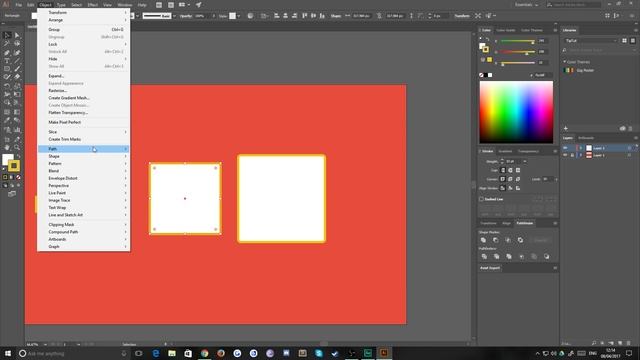640x360 pixels.
Task: Click Rasterize... in the Object menu
Action: tap(84, 91)
